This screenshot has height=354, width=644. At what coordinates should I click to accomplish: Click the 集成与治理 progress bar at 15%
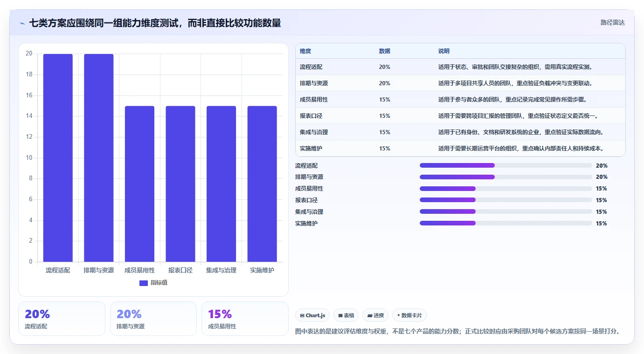coord(506,211)
